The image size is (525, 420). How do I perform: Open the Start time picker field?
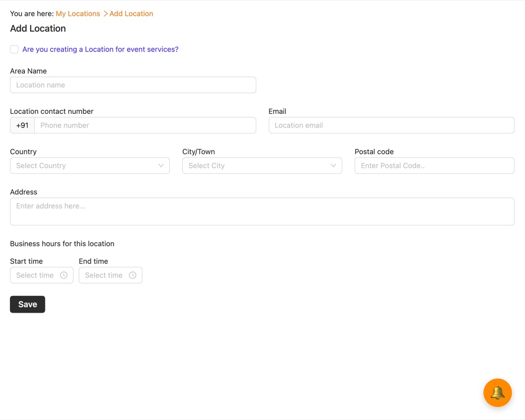[x=42, y=275]
